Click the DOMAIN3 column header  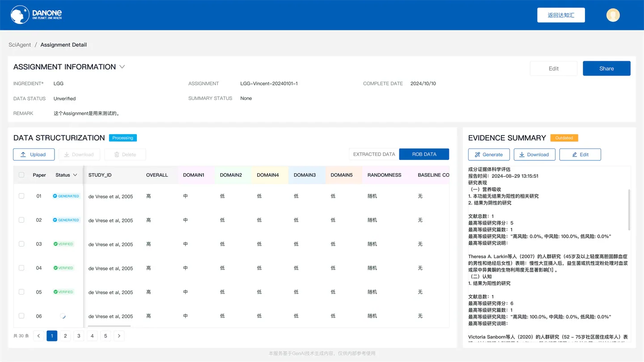point(305,175)
